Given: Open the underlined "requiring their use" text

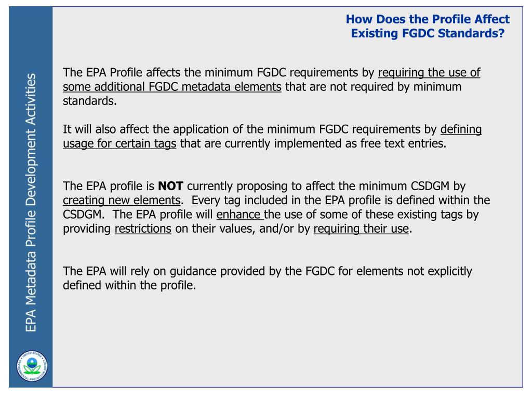Looking at the screenshot, I should coord(361,229).
